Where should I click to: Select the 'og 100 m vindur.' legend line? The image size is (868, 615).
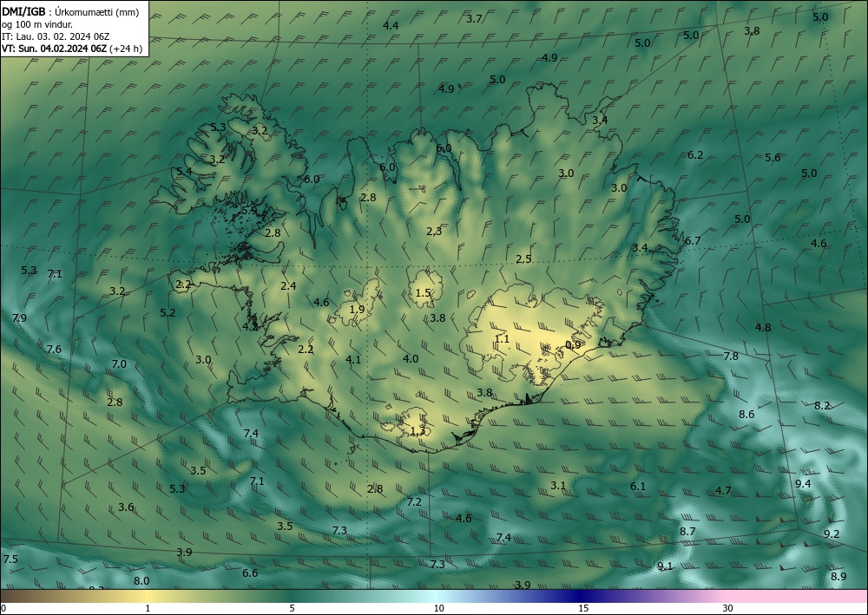(37, 24)
